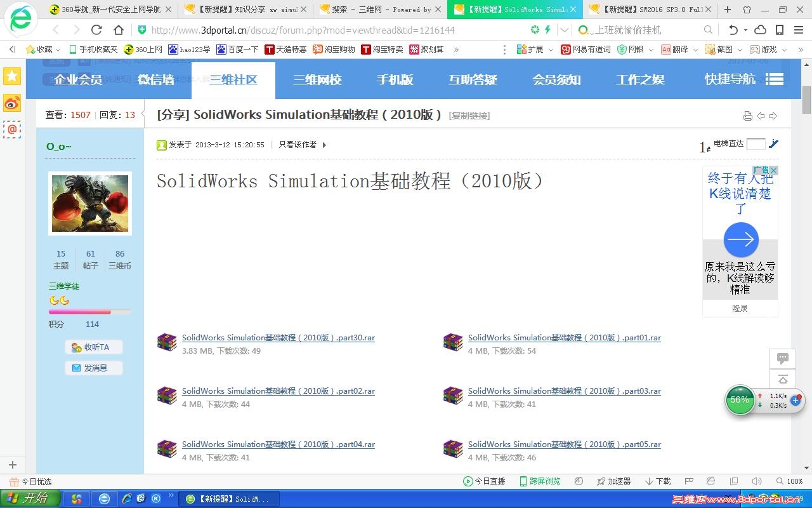The width and height of the screenshot is (812, 508).
Task: Click the return-to-top icon
Action: [783, 379]
